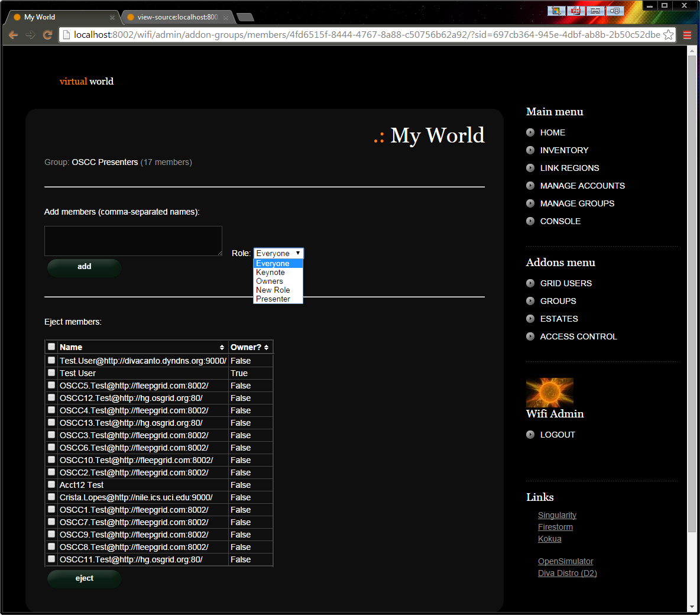Click the add members button
700x615 pixels.
[85, 267]
